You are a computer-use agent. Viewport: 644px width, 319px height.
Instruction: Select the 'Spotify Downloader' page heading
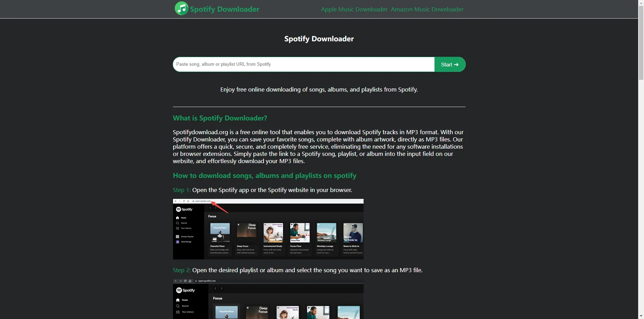tap(319, 39)
